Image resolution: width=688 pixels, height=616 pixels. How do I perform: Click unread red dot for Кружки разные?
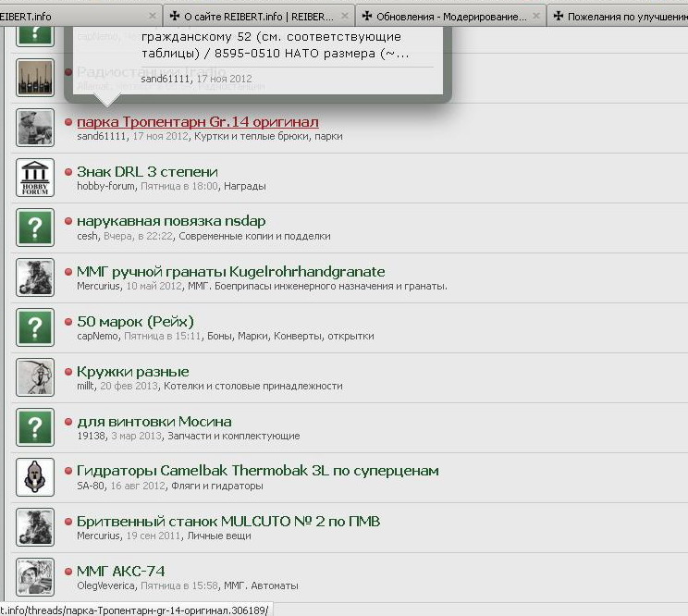(x=68, y=372)
